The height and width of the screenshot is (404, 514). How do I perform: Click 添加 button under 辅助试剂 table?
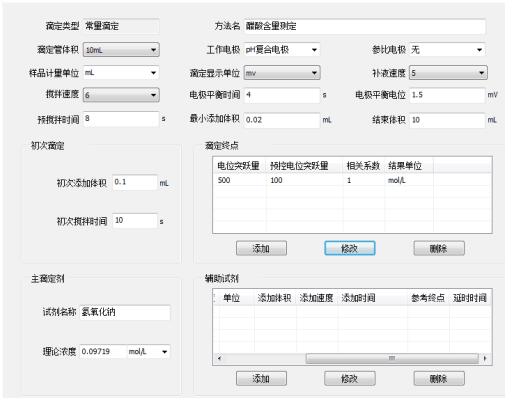point(261,379)
